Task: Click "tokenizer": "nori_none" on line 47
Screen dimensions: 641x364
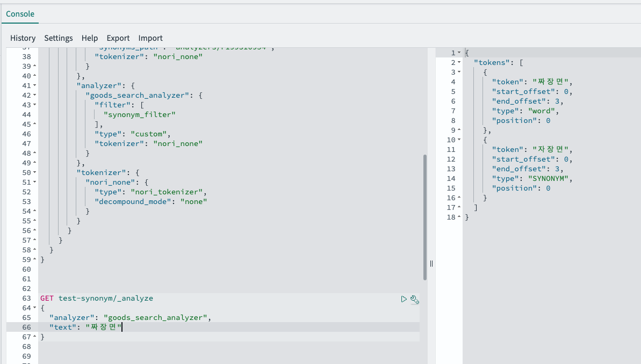Action: [x=148, y=143]
